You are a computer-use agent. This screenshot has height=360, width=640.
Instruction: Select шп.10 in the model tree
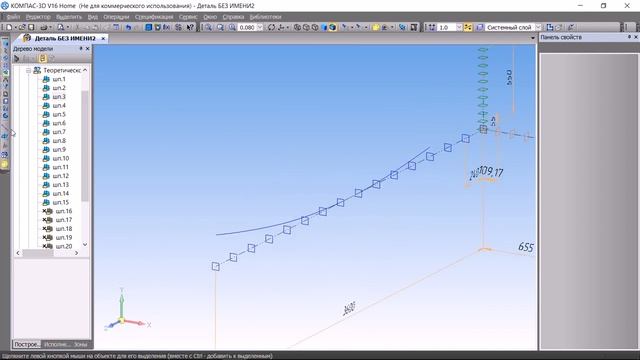[60, 158]
